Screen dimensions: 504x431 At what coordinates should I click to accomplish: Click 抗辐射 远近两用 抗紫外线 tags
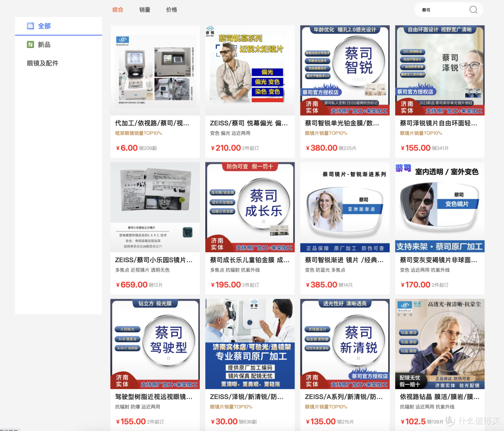427,407
